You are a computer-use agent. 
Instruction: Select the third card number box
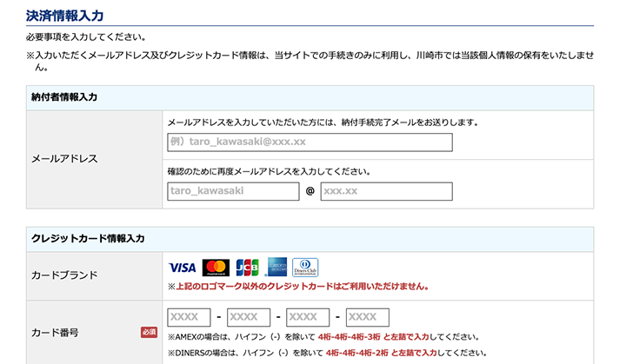pos(308,317)
